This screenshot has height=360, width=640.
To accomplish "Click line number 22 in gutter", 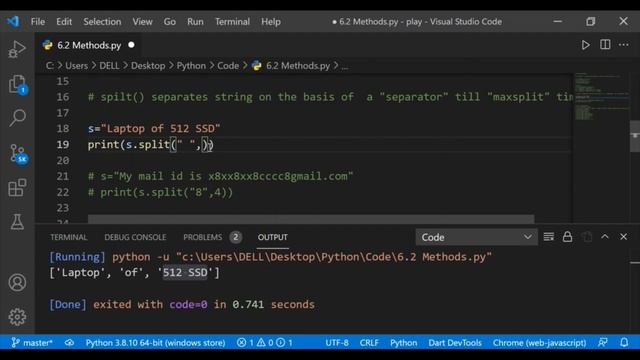I will click(63, 192).
